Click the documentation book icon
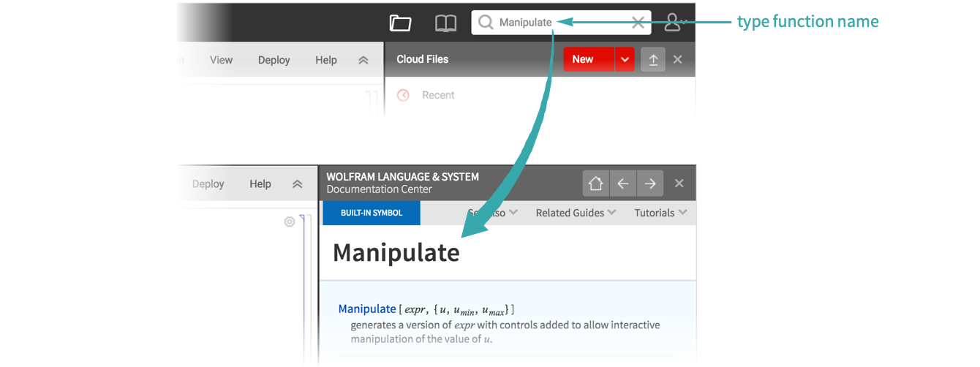Screen dimensions: 980x367 click(x=445, y=23)
